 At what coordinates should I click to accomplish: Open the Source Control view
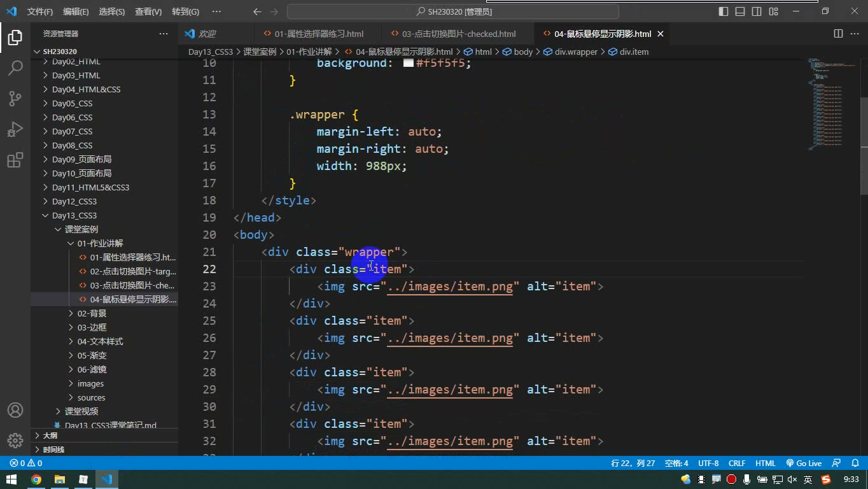(x=15, y=99)
